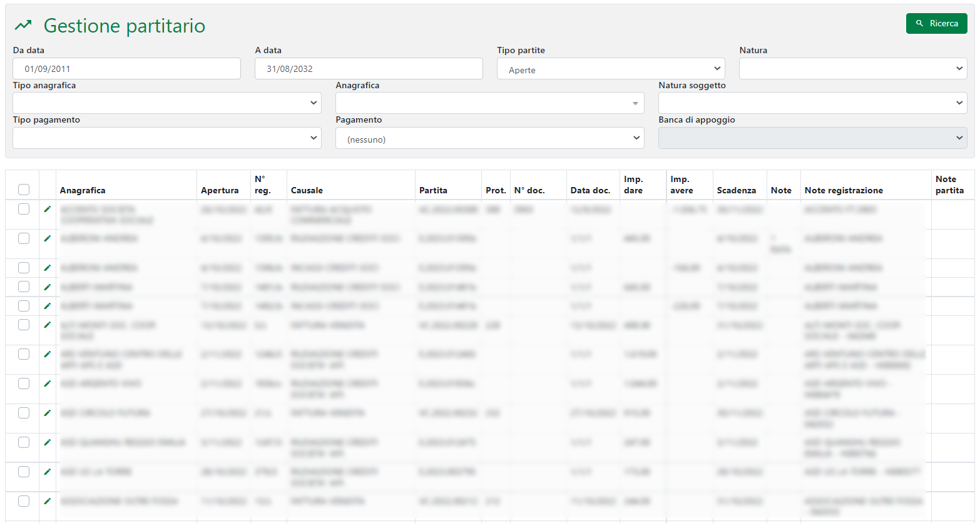Toggle the select-all checkbox in the table header
The height and width of the screenshot is (523, 980).
tap(24, 190)
